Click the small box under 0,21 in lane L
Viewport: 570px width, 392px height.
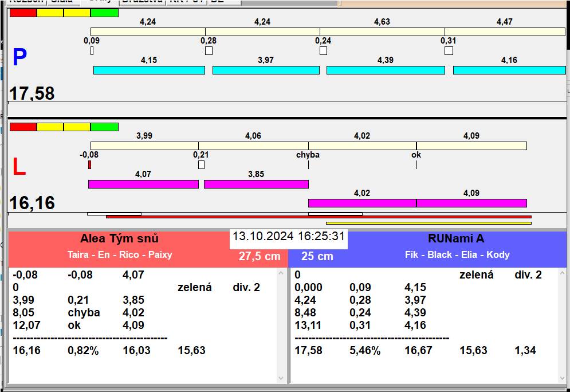coord(201,165)
